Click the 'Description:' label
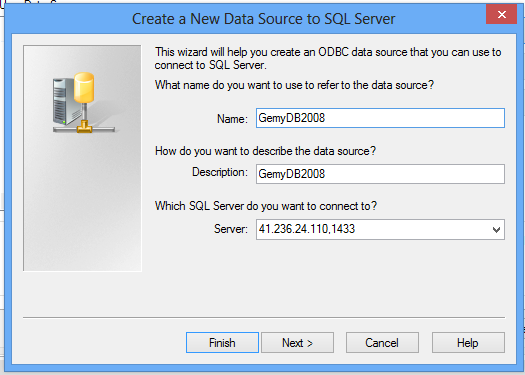 click(x=220, y=172)
